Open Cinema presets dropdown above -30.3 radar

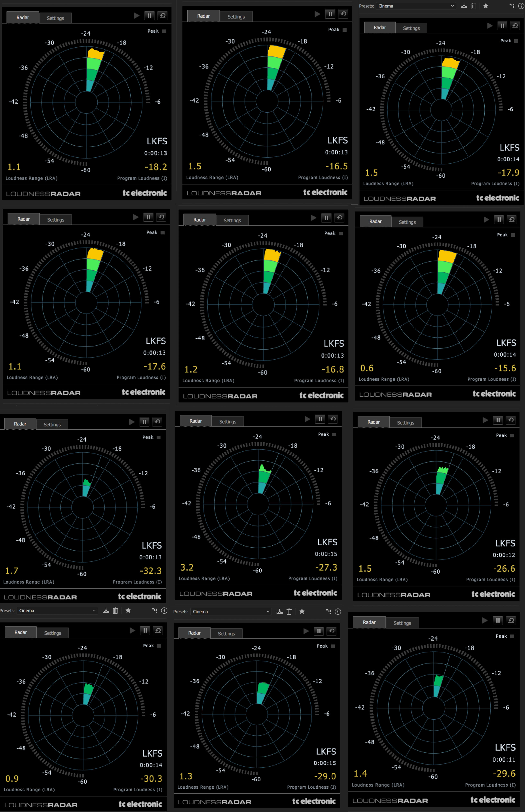click(x=57, y=611)
